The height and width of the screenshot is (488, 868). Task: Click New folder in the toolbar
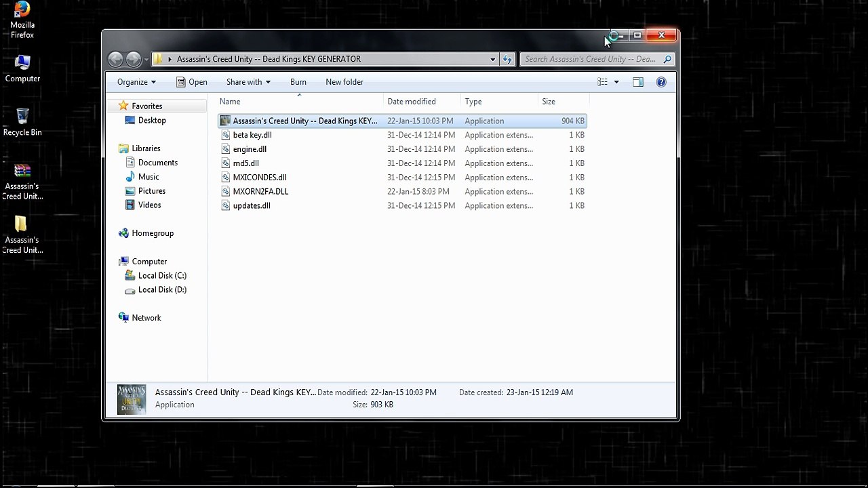click(344, 82)
